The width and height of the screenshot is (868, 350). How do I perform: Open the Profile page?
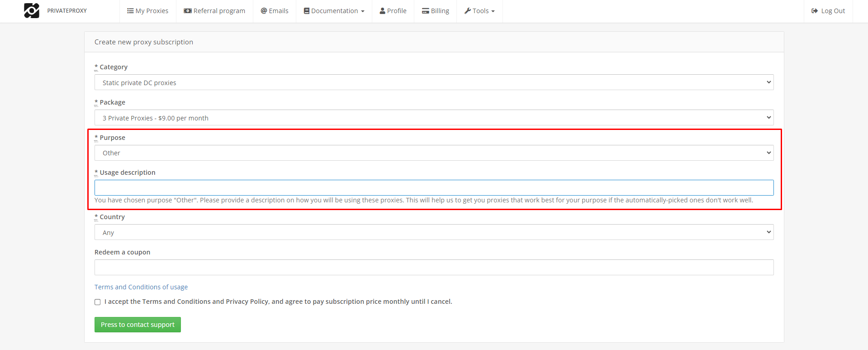(x=393, y=11)
